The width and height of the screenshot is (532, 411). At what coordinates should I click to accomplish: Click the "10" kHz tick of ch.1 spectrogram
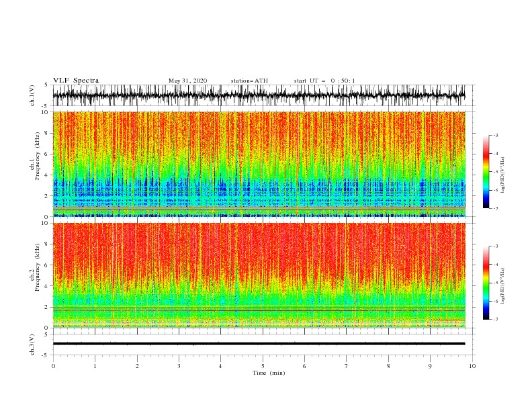46,112
